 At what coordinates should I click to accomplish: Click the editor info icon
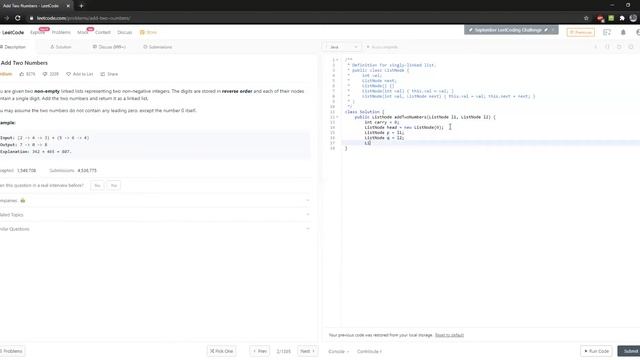[x=596, y=47]
